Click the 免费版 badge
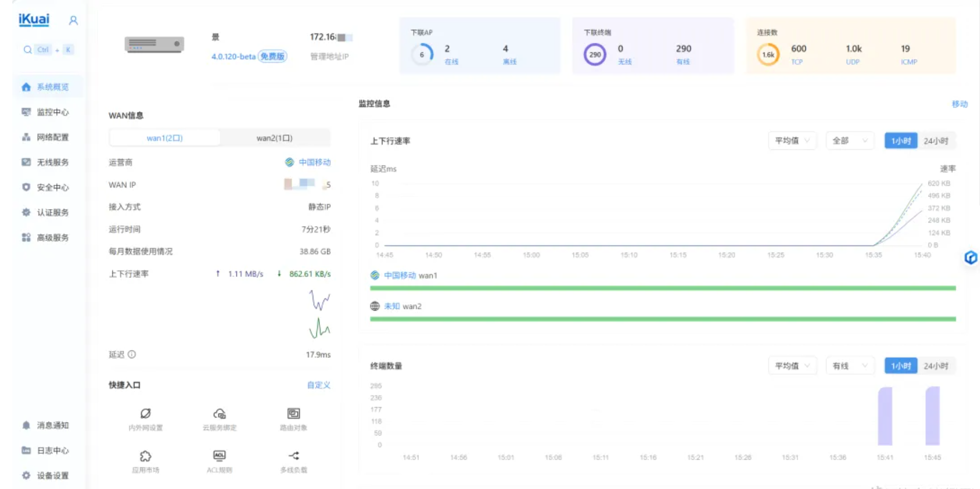The height and width of the screenshot is (489, 980). pyautogui.click(x=273, y=57)
